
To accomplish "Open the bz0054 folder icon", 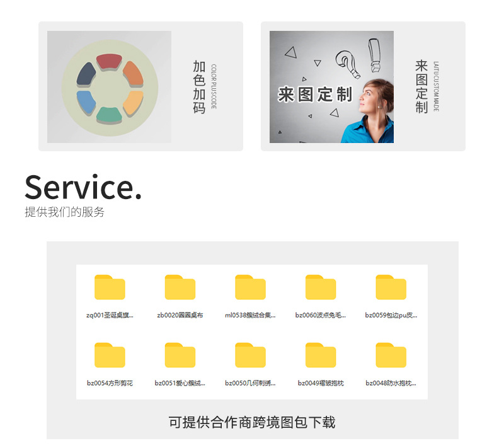I will (x=110, y=355).
